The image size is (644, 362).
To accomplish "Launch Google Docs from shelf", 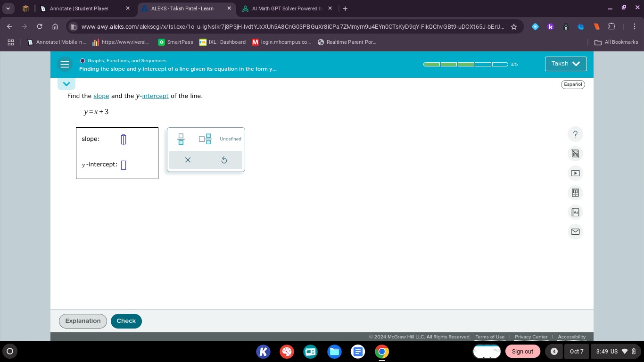I will pos(358,351).
